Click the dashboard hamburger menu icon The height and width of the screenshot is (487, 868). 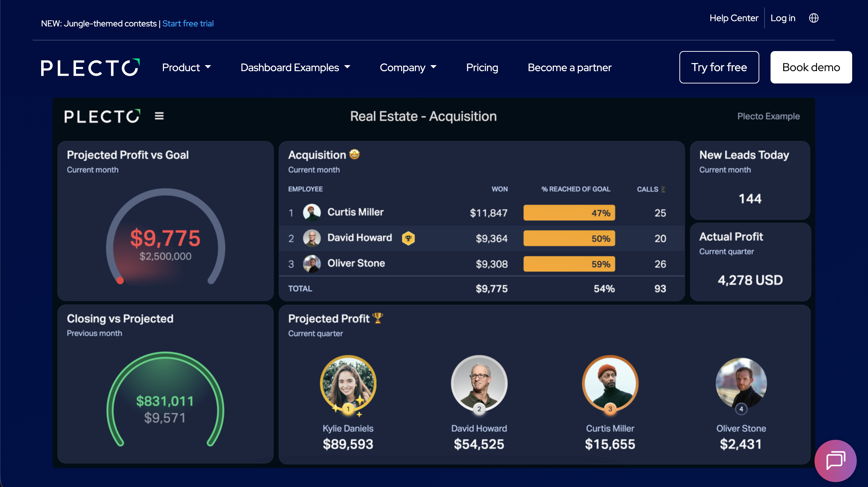(x=159, y=116)
